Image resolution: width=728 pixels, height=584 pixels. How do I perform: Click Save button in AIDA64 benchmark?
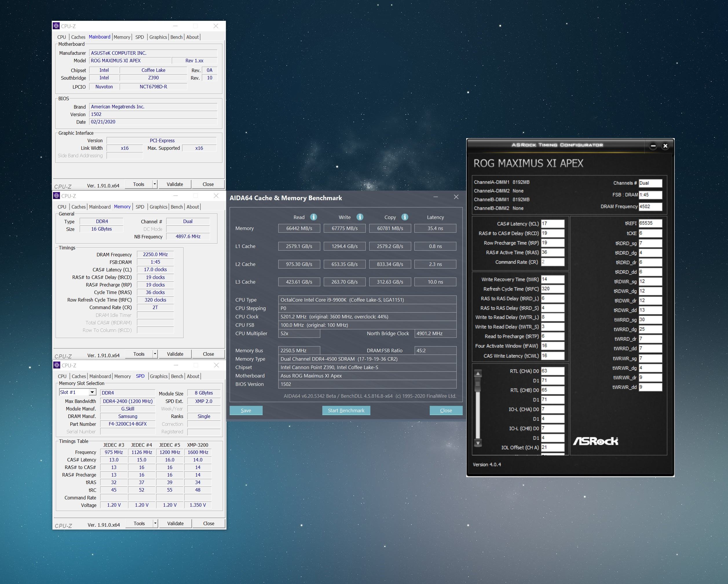[246, 410]
